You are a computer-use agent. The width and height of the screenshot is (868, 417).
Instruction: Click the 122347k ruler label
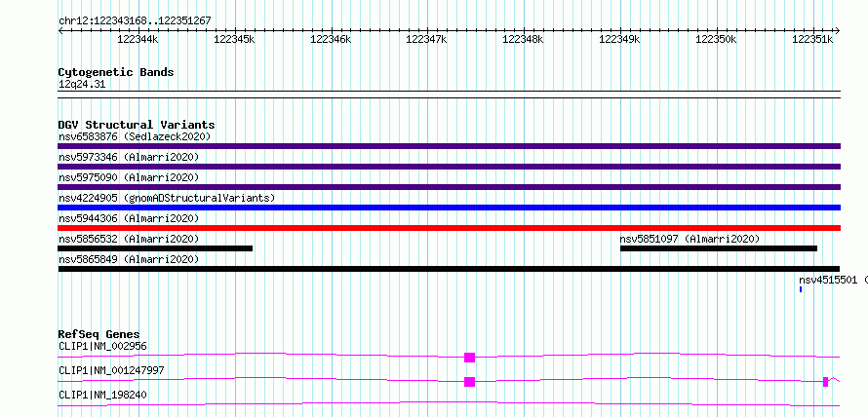427,40
